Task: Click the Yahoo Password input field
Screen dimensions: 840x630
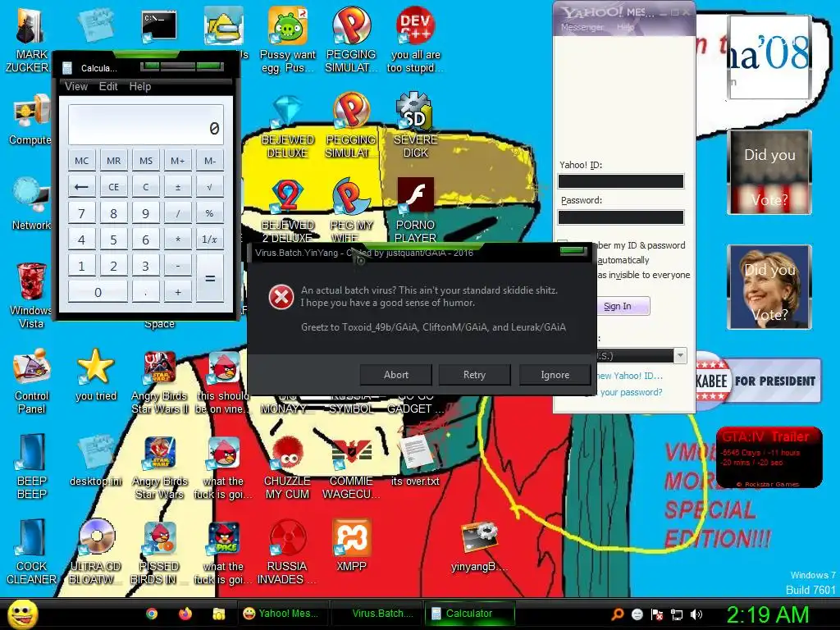Action: click(621, 217)
